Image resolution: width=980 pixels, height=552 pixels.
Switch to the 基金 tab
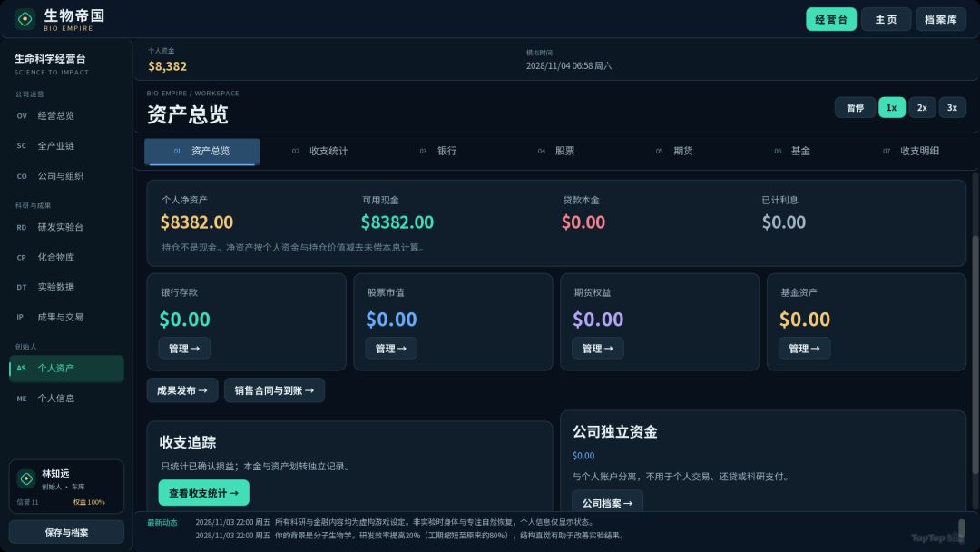tap(792, 152)
